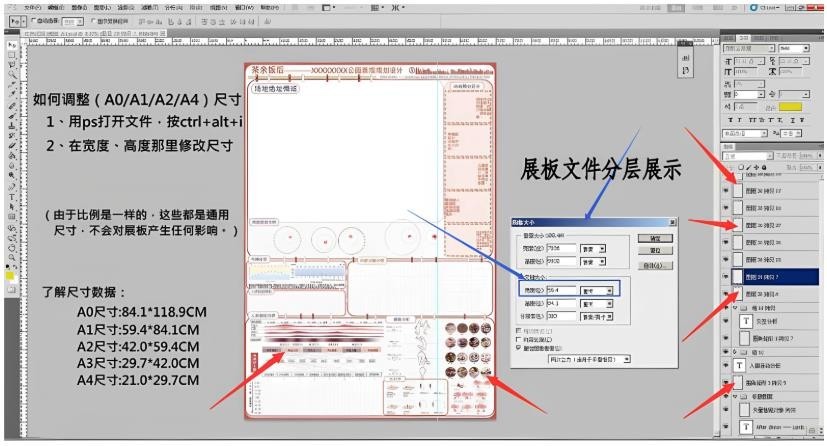Toggle eye icon of 图层 34 拷贝 17
Image resolution: width=827 pixels, height=446 pixels.
726,190
